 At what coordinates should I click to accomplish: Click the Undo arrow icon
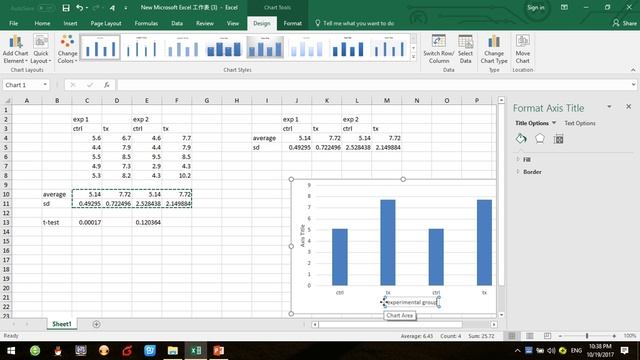tap(80, 8)
